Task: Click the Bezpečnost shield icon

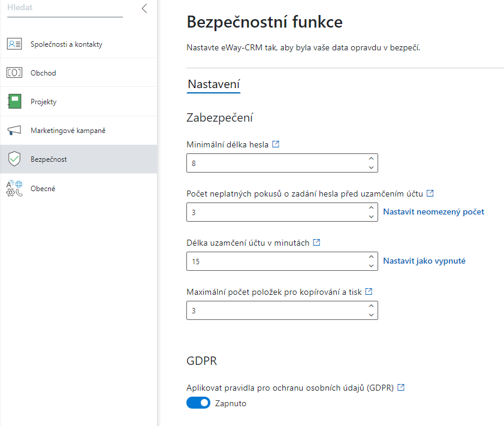Action: pyautogui.click(x=14, y=159)
